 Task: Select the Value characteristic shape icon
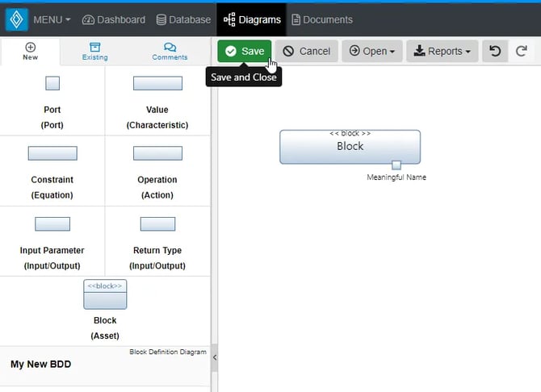coord(157,83)
